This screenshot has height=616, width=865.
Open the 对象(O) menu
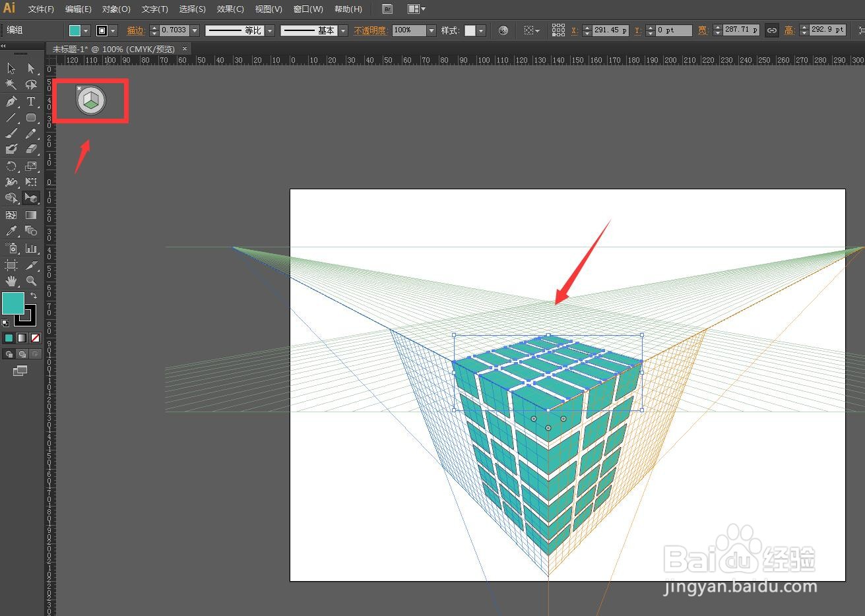tap(116, 9)
